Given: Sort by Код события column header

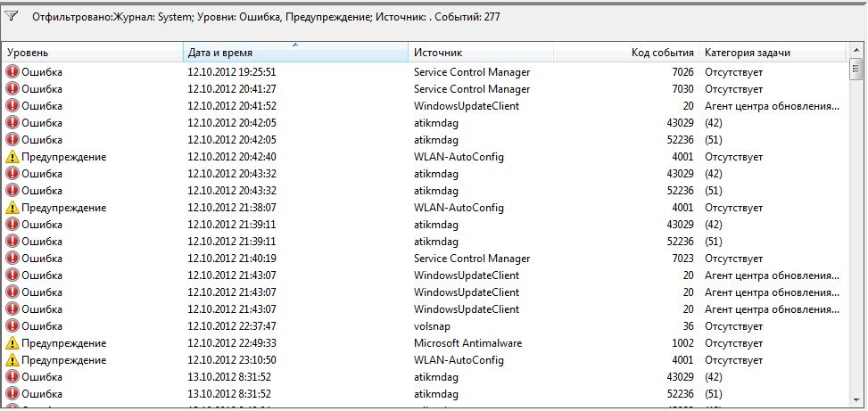Looking at the screenshot, I should [624, 53].
